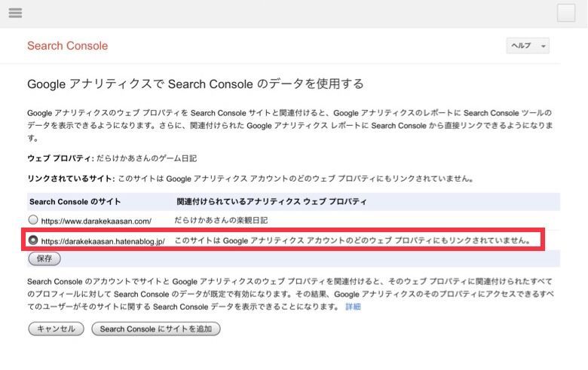Click the page heading Google アナリティクスで Search Console のデータを使用する
Screen dimensions: 588x370
click(195, 84)
